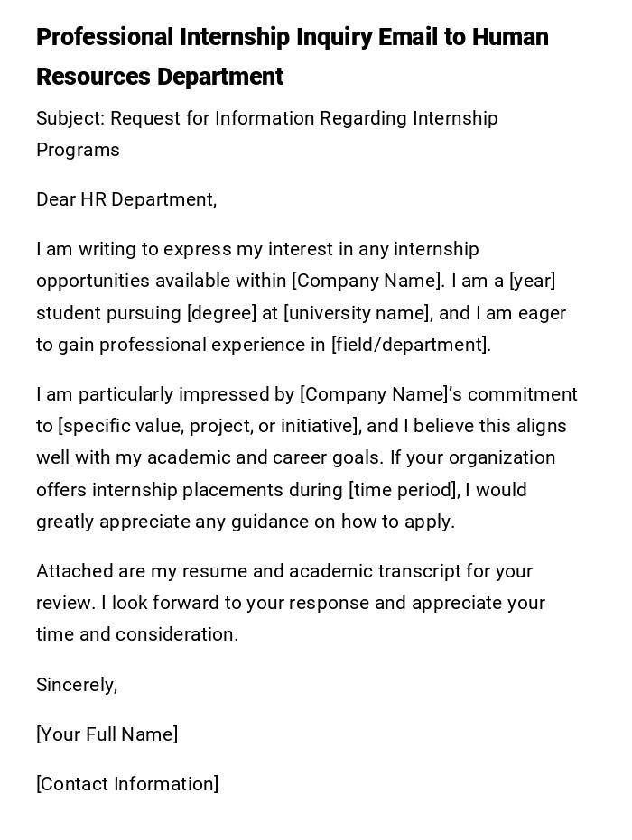The width and height of the screenshot is (632, 840).
Task: Click the [Contact Information] placeholder
Action: [127, 784]
